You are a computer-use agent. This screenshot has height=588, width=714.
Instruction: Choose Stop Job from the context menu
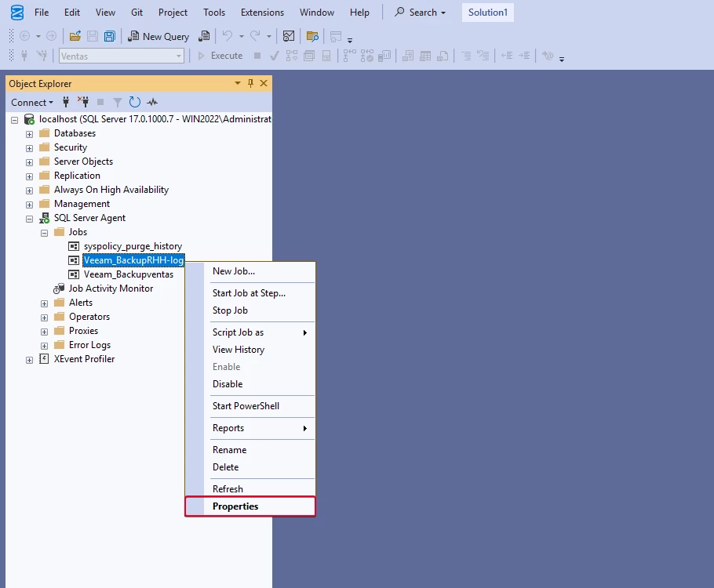pyautogui.click(x=250, y=310)
